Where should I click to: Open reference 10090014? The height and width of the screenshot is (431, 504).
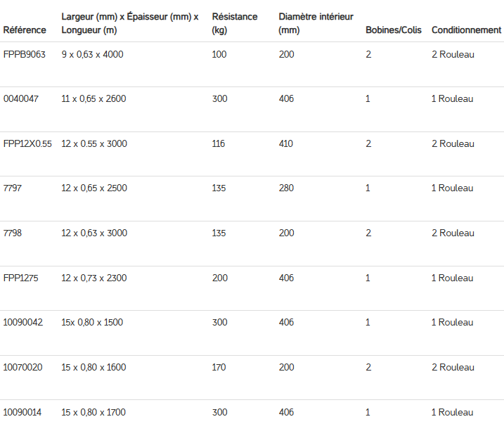[22, 413]
